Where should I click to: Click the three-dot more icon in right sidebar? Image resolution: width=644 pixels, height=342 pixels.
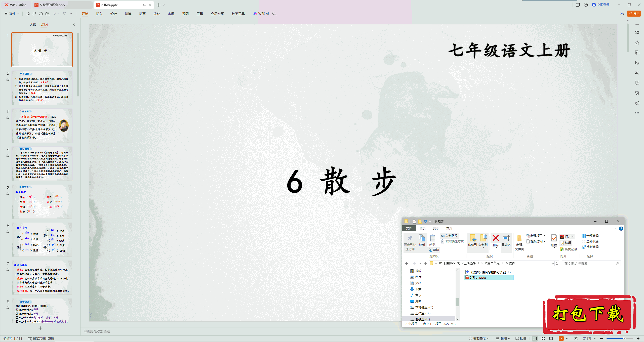pyautogui.click(x=637, y=113)
